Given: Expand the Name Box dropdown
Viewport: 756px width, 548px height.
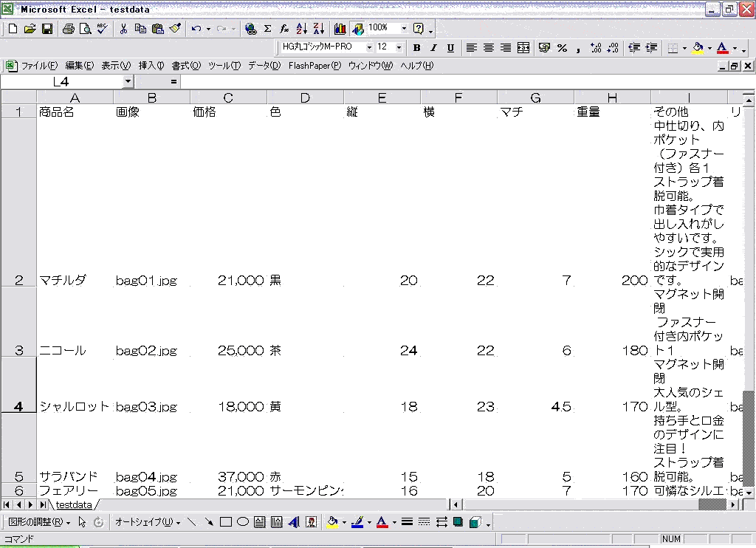Looking at the screenshot, I should 128,81.
